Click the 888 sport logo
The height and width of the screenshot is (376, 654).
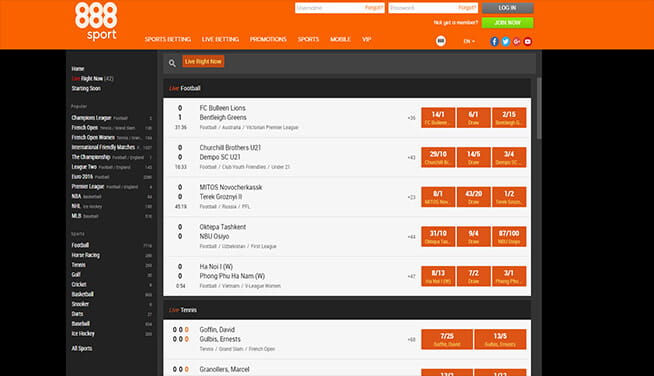click(96, 21)
